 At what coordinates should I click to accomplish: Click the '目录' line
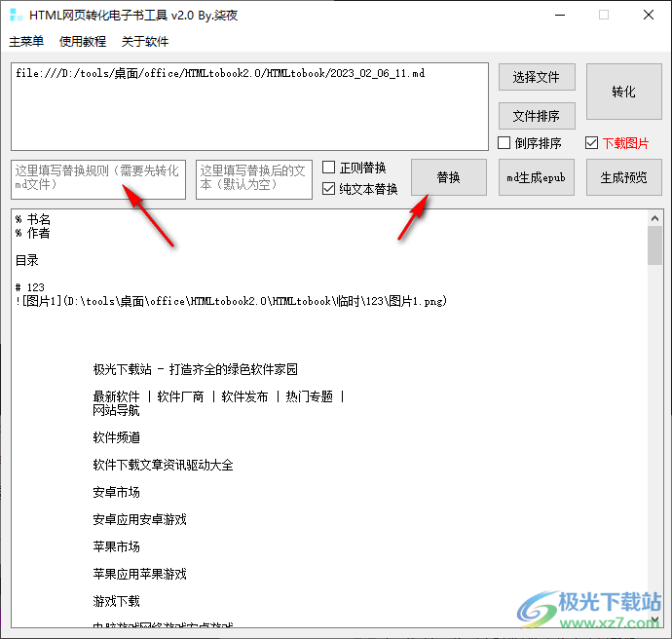(x=27, y=260)
